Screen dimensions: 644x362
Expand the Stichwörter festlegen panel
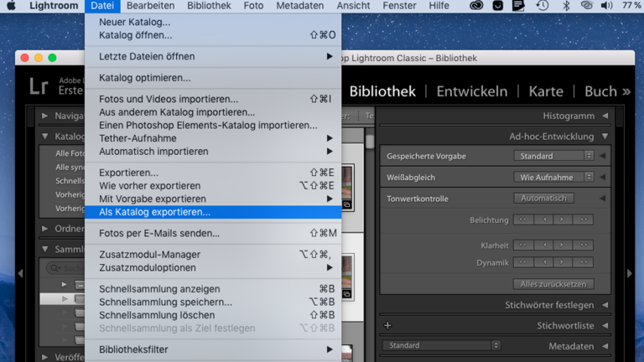pos(605,305)
